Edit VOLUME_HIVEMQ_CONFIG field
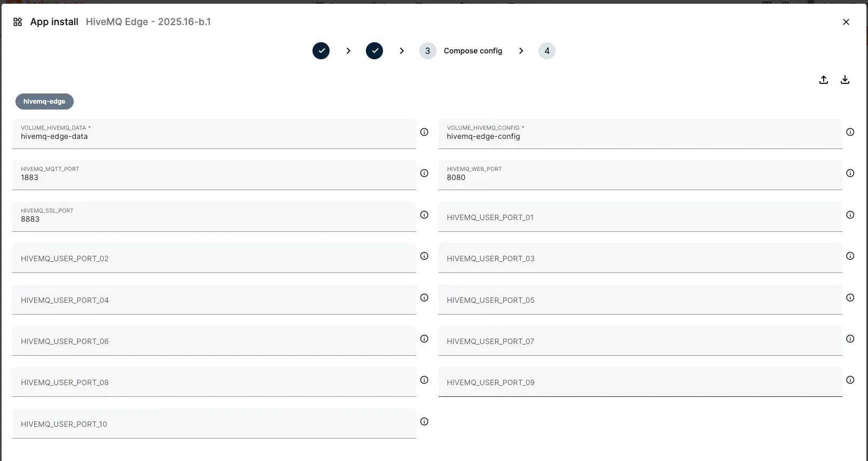The width and height of the screenshot is (868, 461). coord(640,134)
